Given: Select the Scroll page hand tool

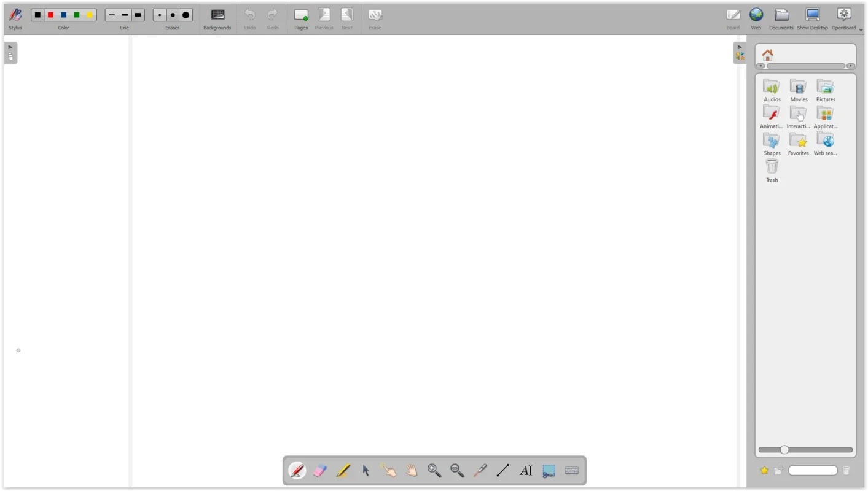Looking at the screenshot, I should coord(411,470).
